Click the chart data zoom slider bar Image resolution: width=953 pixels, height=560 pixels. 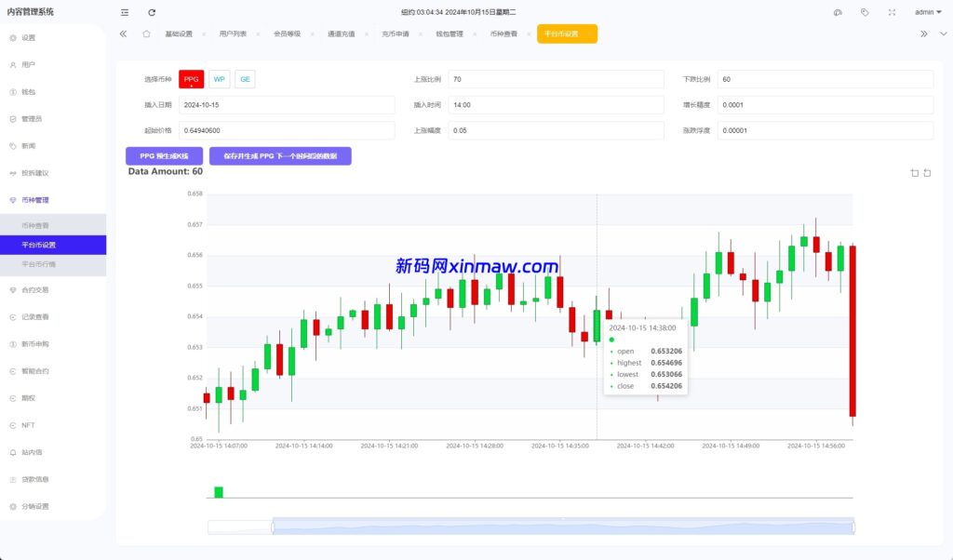point(562,527)
